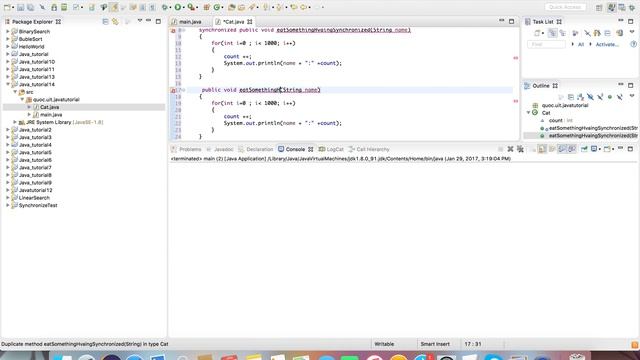Collapse the quoc.uit.javatutorial package
This screenshot has height=360, width=640.
[22, 100]
